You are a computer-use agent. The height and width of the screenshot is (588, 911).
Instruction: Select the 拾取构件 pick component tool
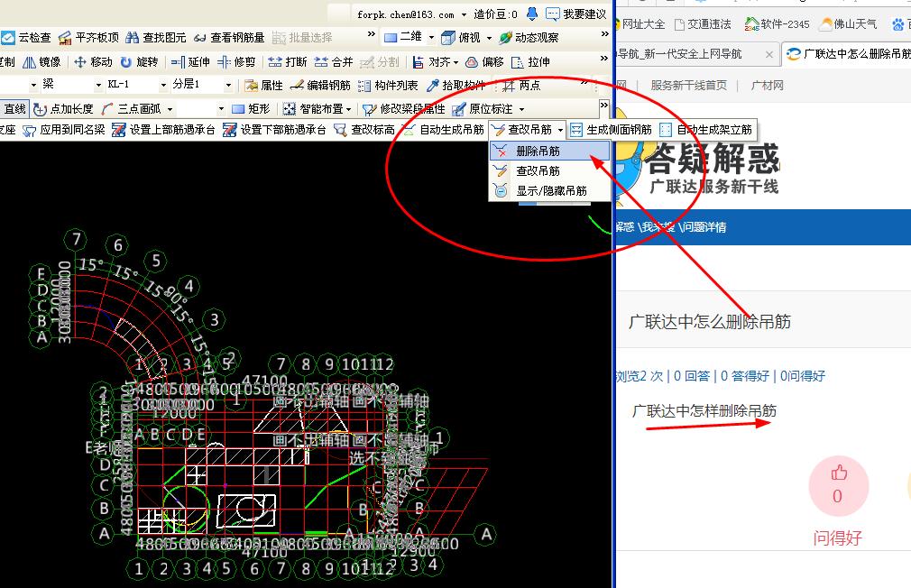tap(455, 86)
